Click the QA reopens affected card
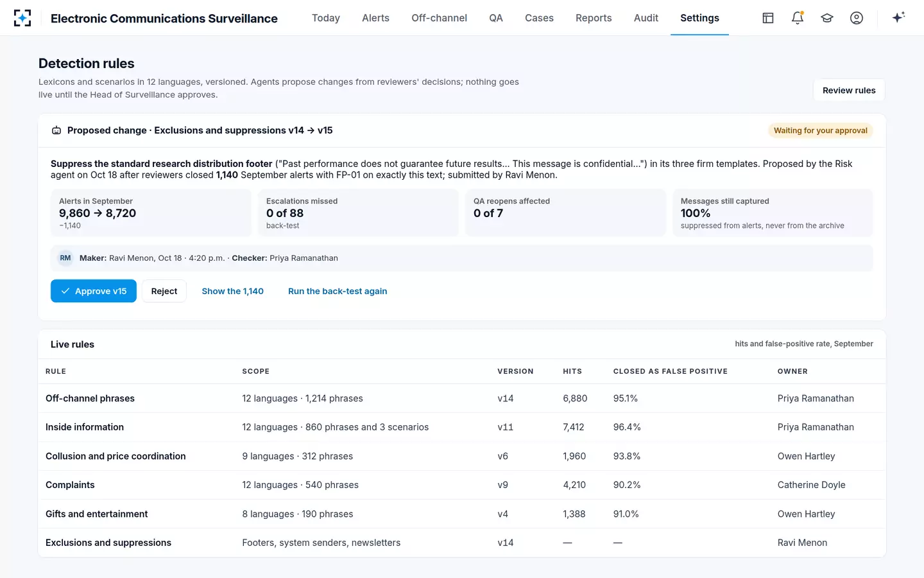This screenshot has width=924, height=578. pos(565,213)
